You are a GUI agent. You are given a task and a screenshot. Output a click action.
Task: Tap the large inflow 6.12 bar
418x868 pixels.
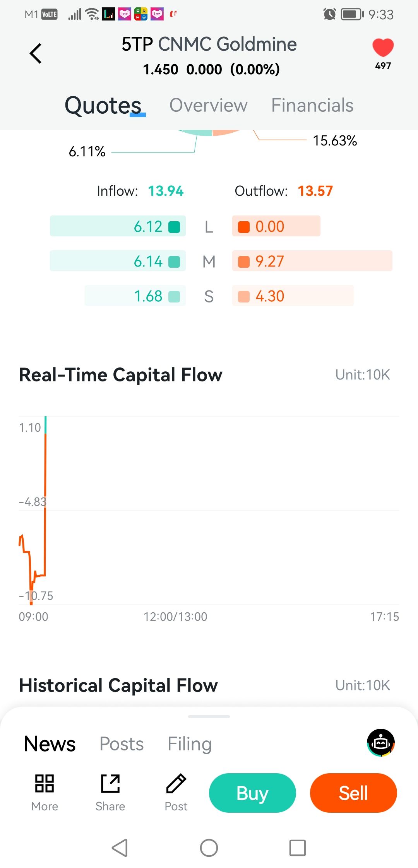(x=118, y=226)
